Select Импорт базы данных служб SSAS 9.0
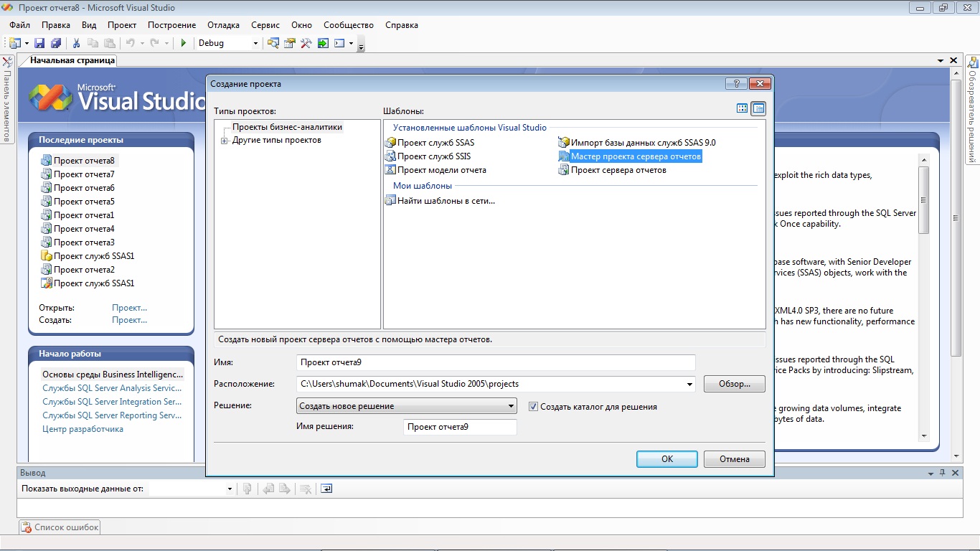This screenshot has width=980, height=551. (637, 143)
